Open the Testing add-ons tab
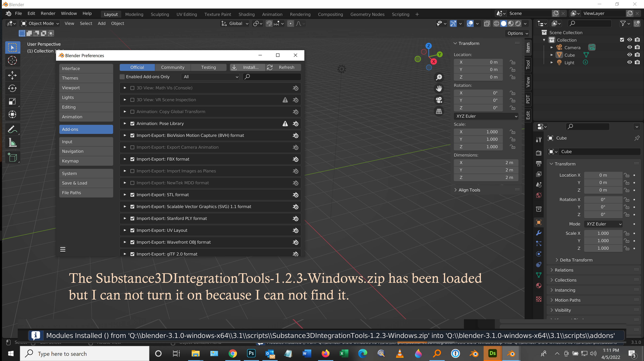644x361 pixels. click(209, 67)
